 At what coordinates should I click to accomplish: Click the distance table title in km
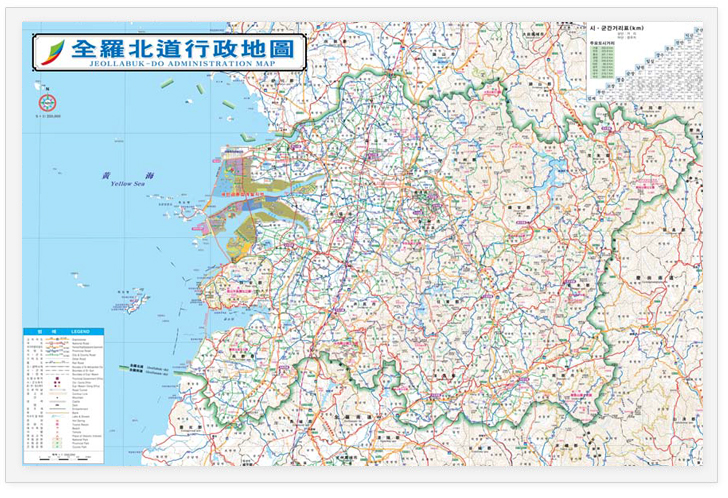620,29
